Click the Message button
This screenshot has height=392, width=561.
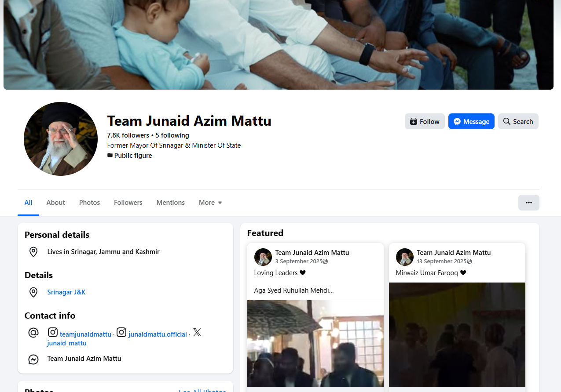tap(471, 121)
